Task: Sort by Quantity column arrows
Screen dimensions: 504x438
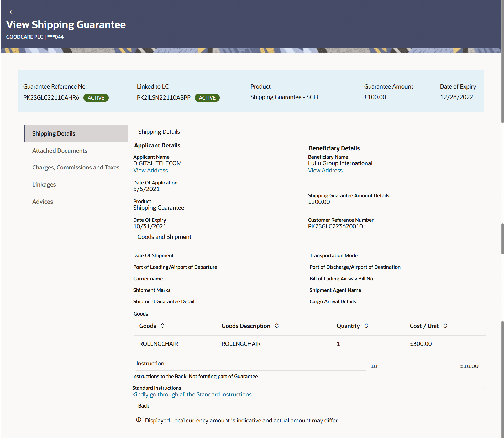Action: click(x=366, y=326)
